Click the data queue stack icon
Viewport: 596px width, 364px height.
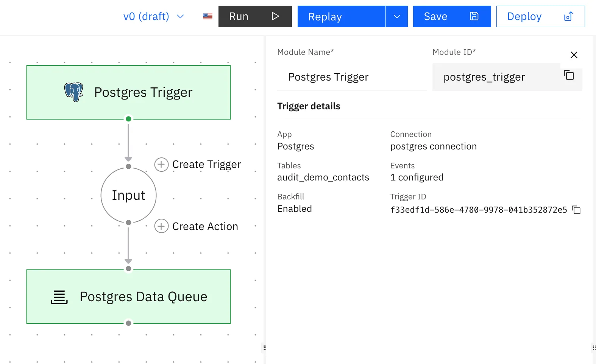pyautogui.click(x=59, y=297)
